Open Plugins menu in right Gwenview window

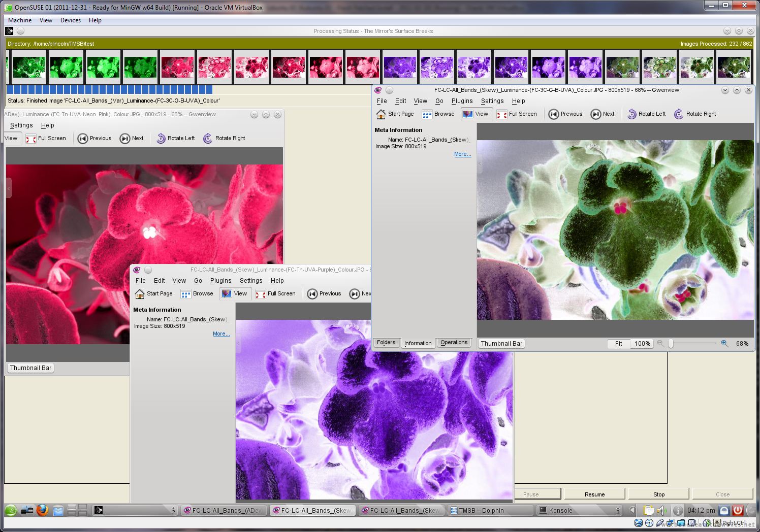(x=462, y=101)
